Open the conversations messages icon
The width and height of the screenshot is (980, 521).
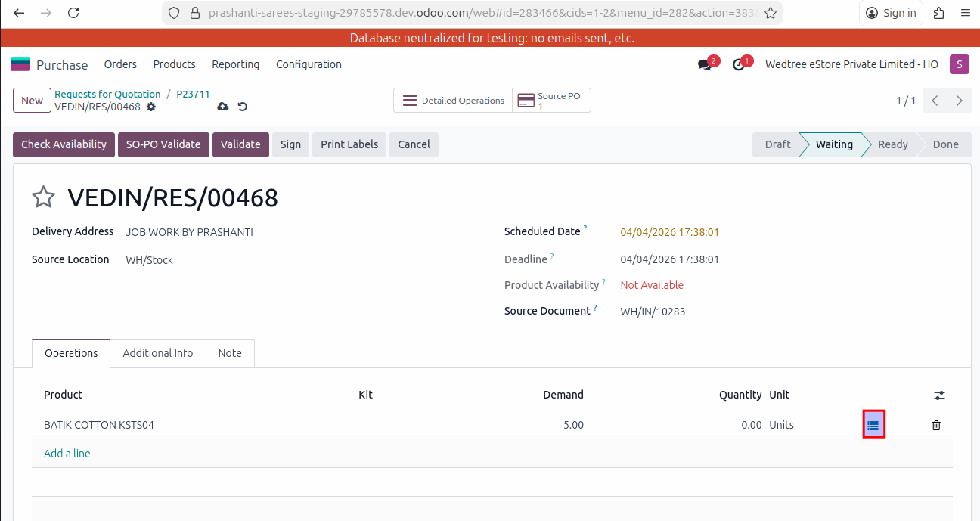(706, 64)
